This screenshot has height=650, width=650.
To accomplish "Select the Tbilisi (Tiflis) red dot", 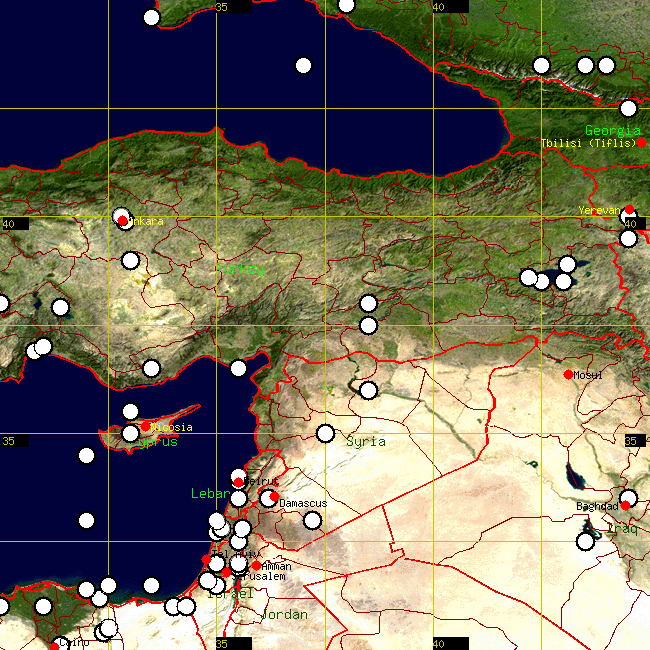I will [641, 143].
